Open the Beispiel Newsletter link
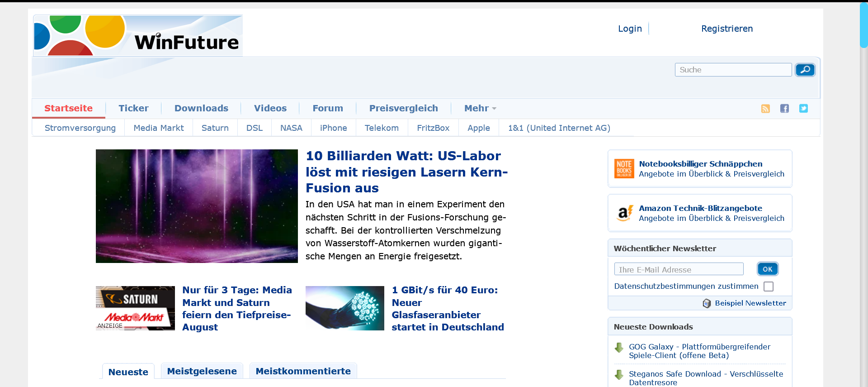 coord(750,303)
